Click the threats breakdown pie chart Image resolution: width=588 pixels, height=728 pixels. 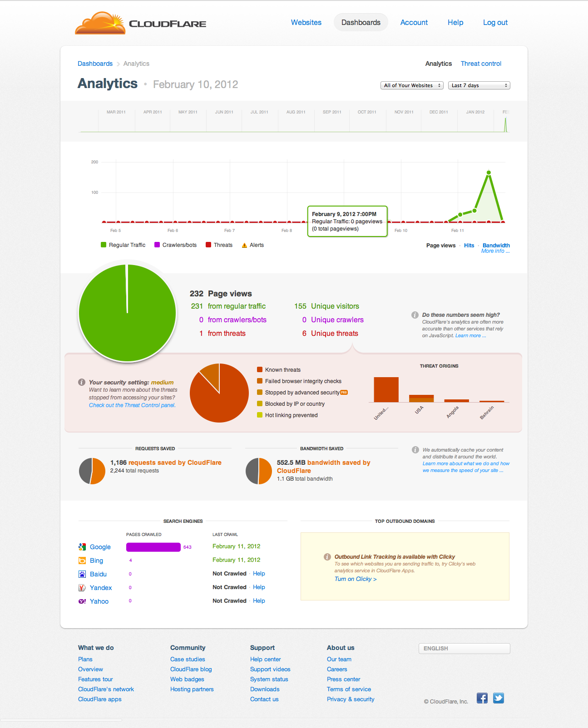point(219,393)
